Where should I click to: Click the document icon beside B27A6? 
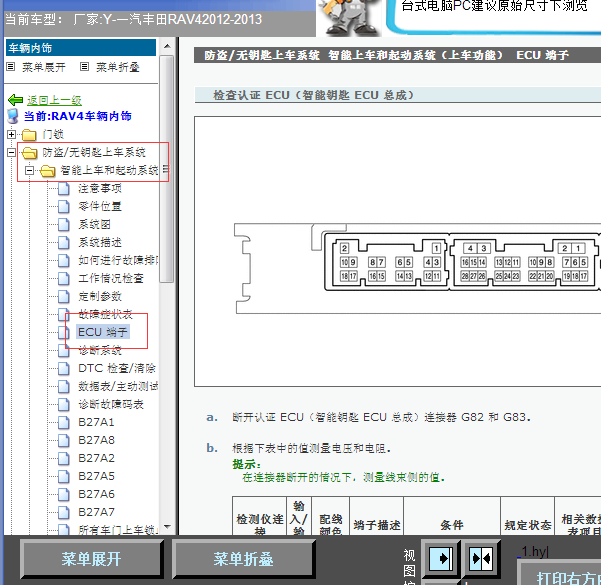click(x=64, y=495)
